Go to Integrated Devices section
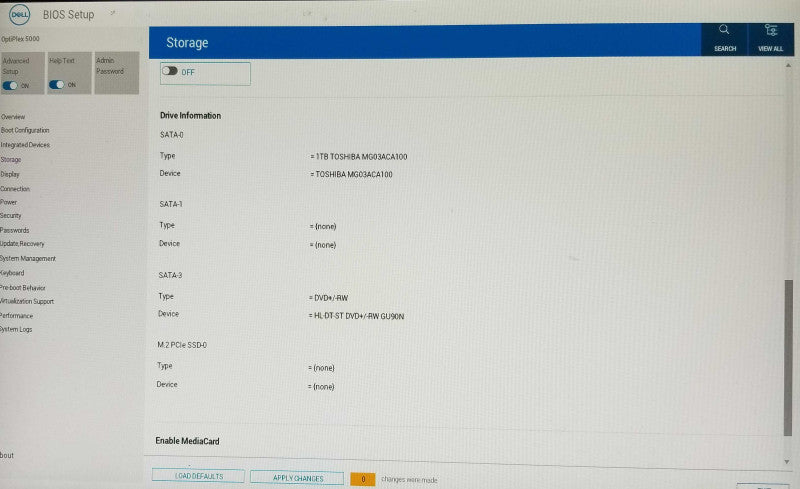 pos(25,145)
